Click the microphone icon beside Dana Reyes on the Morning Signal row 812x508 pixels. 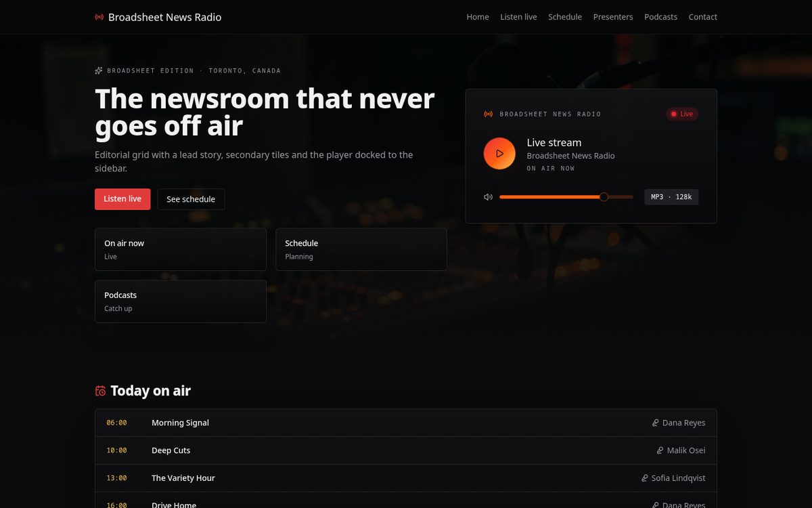[655, 423]
